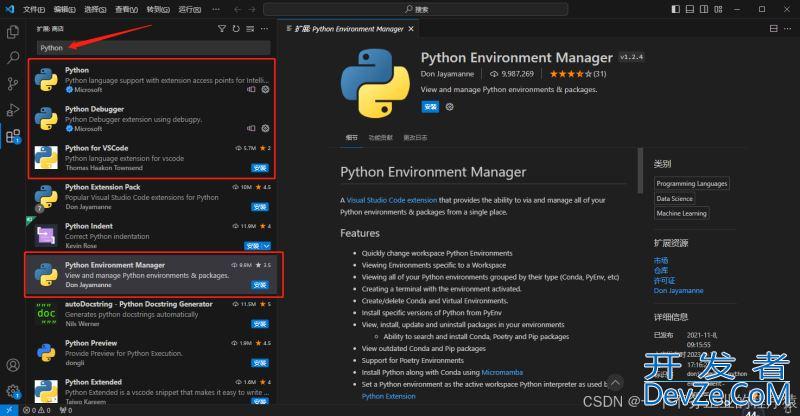Refresh the extensions list
The height and width of the screenshot is (416, 800).
coord(236,29)
